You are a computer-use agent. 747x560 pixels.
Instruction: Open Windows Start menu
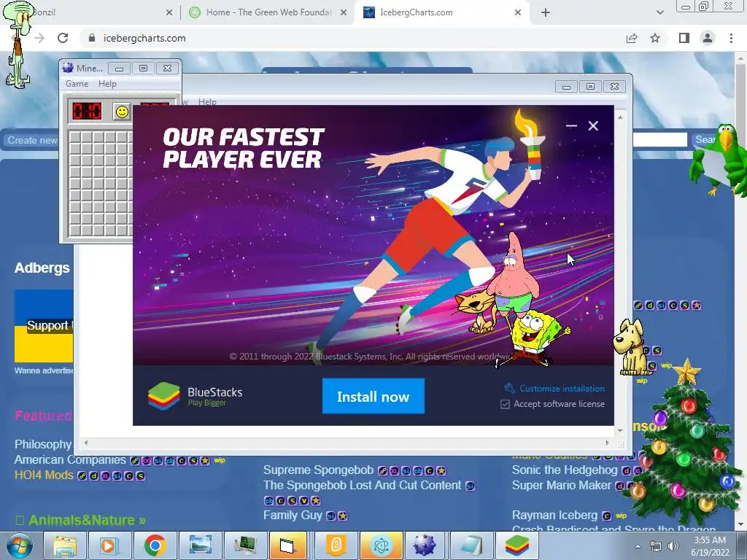(x=18, y=545)
